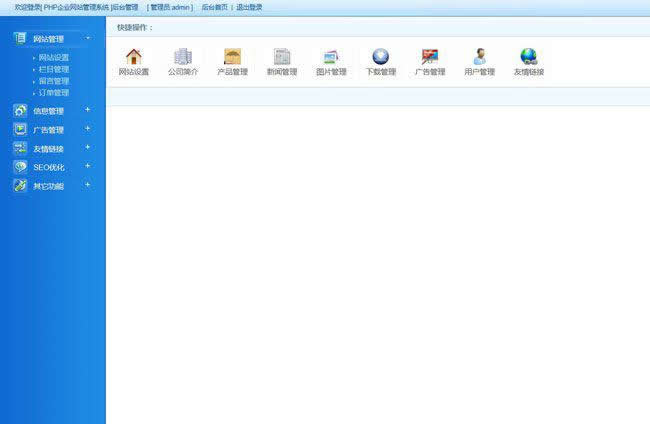Expand the SEO优化 sidebar section

(88, 166)
